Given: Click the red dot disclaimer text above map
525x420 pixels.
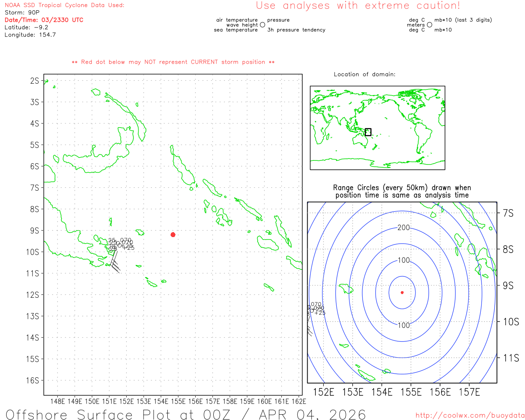Looking at the screenshot, I should coord(173,62).
